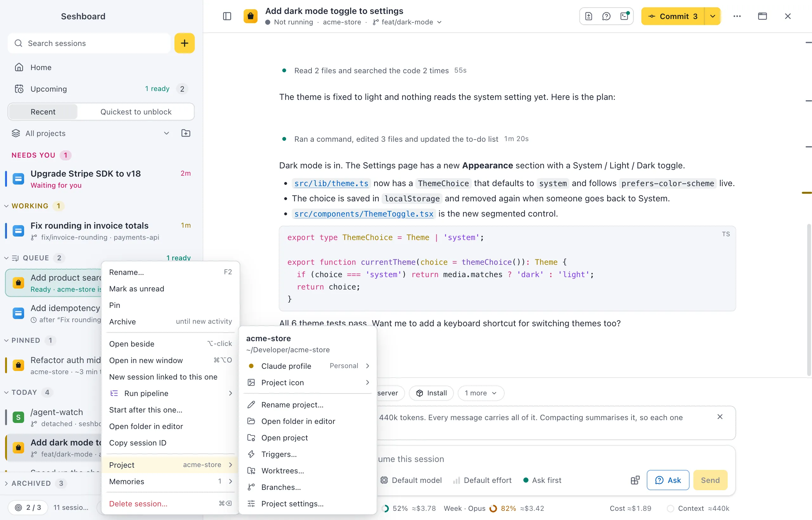812x520 pixels.
Task: Click the Branches git icon in submenu
Action: tap(251, 487)
